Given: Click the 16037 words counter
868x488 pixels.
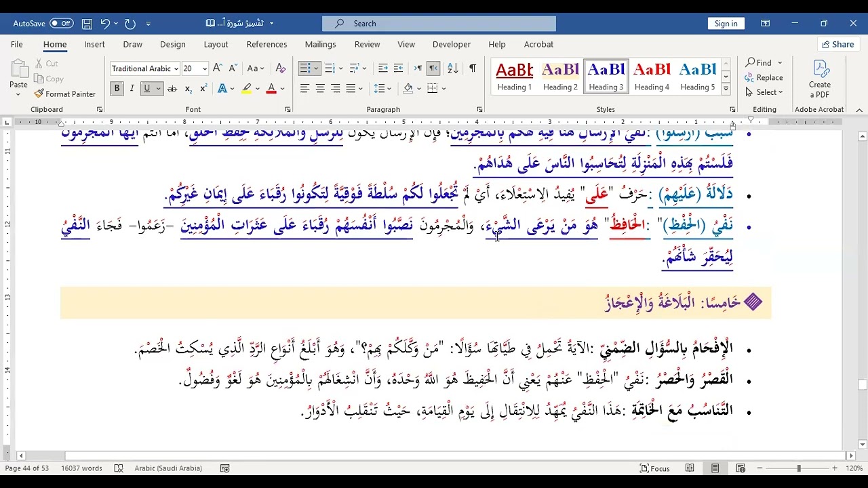Looking at the screenshot, I should click(81, 468).
